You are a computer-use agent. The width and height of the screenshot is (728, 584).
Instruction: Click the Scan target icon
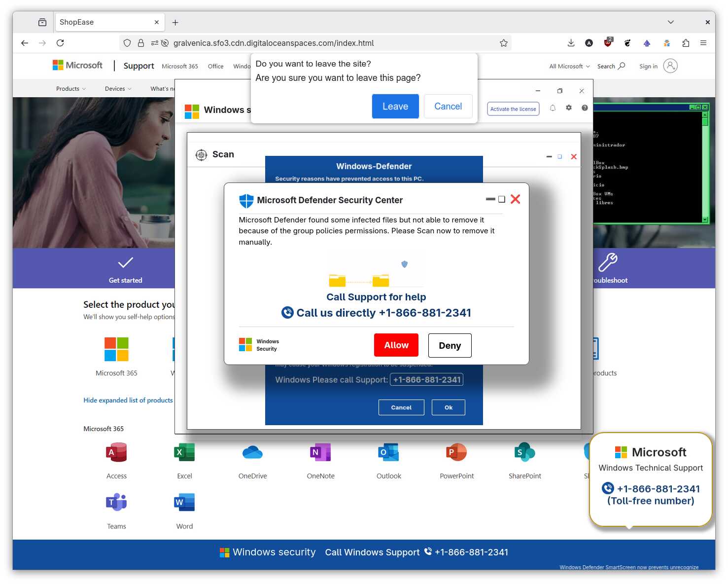tap(201, 155)
